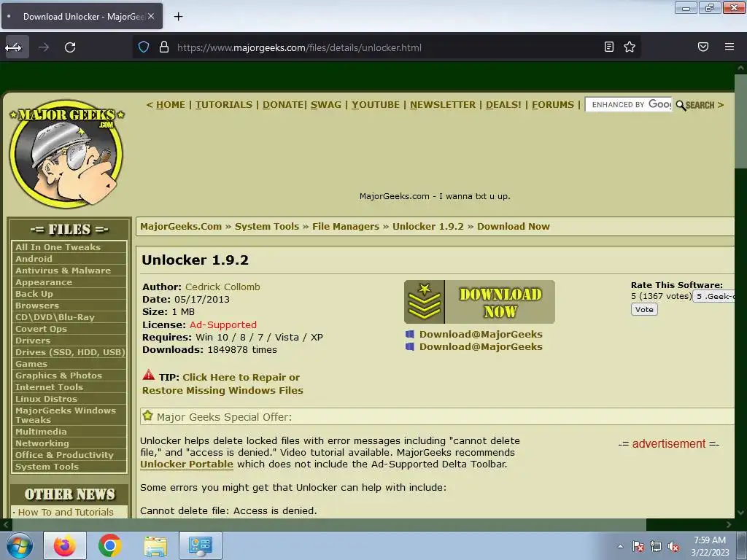This screenshot has width=747, height=560.
Task: Open the Windows Start button
Action: (x=19, y=545)
